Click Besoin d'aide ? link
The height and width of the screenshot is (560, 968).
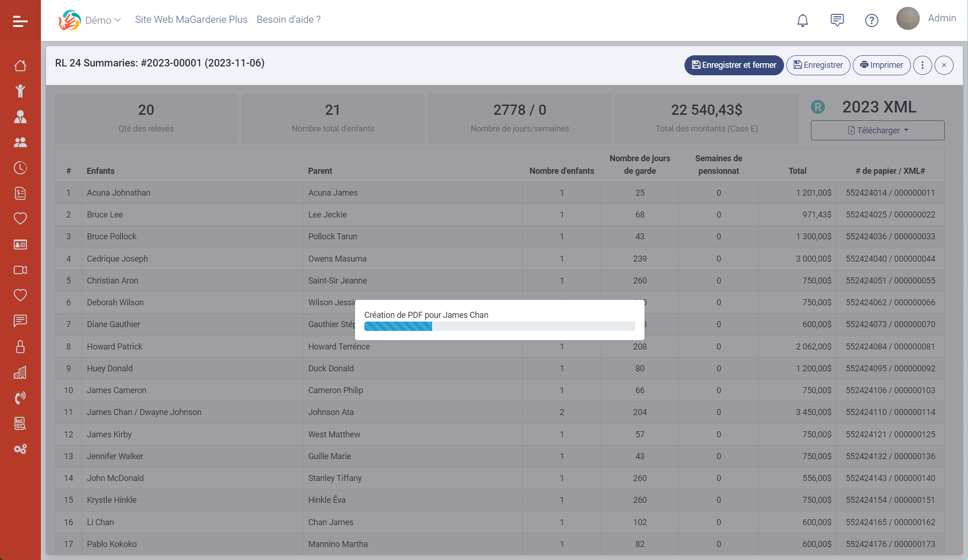[x=289, y=20]
